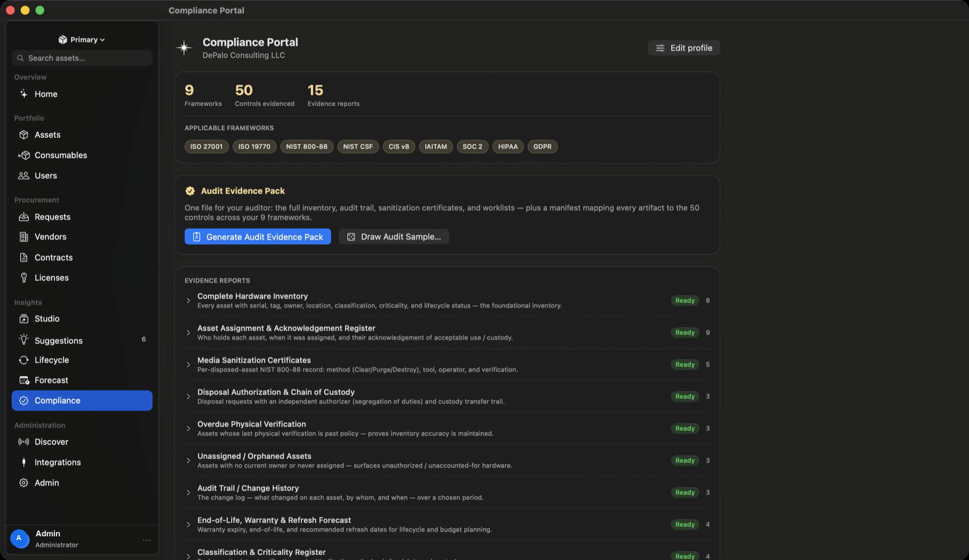
Task: Click the 15 Evidence reports figure
Action: 315,90
